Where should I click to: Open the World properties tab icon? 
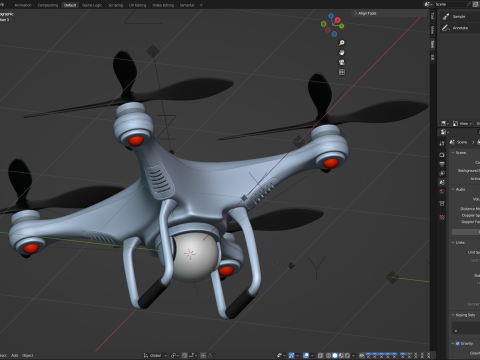click(442, 192)
